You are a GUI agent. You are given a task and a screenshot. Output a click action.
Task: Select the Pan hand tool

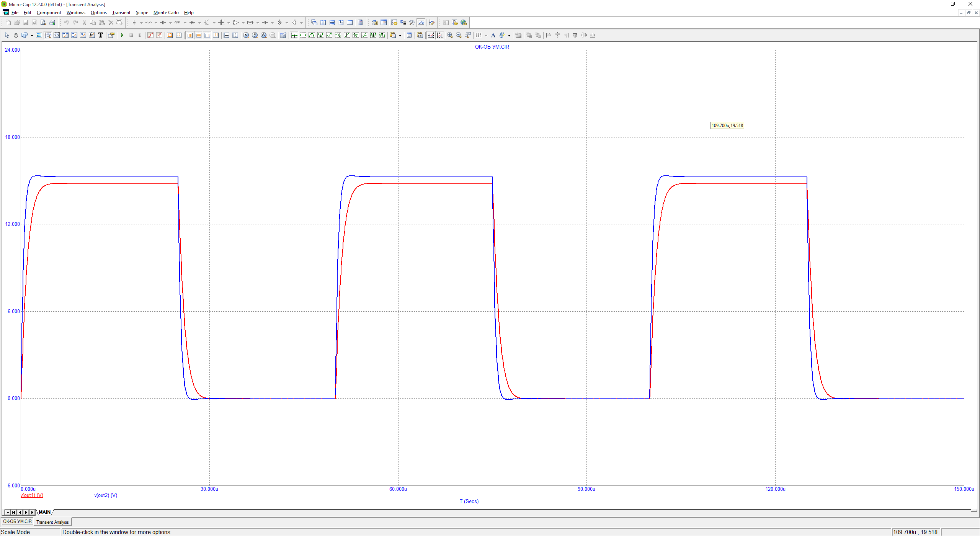click(16, 35)
